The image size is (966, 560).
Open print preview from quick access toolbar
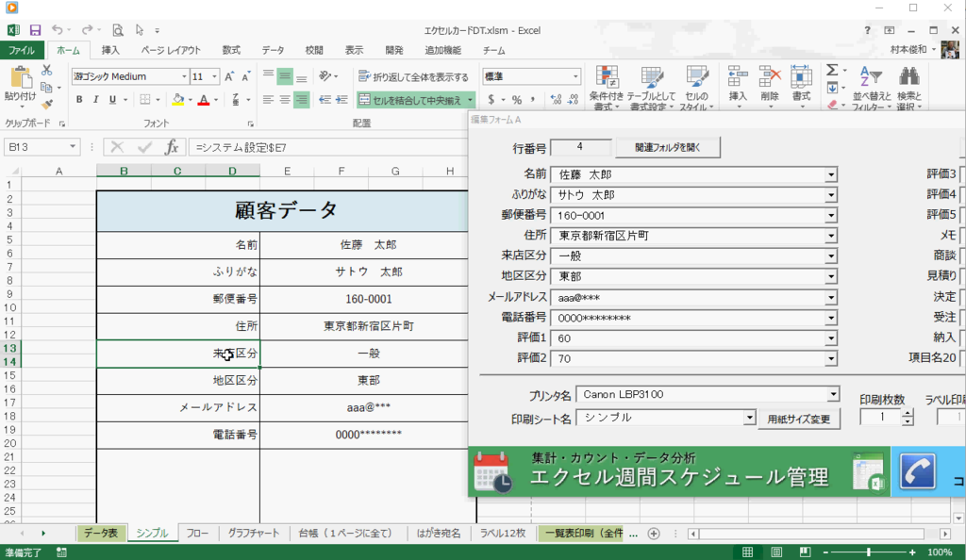(x=118, y=30)
